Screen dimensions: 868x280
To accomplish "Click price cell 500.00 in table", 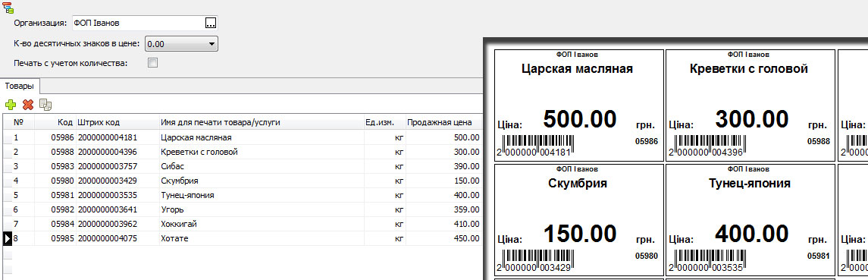I will tap(444, 137).
